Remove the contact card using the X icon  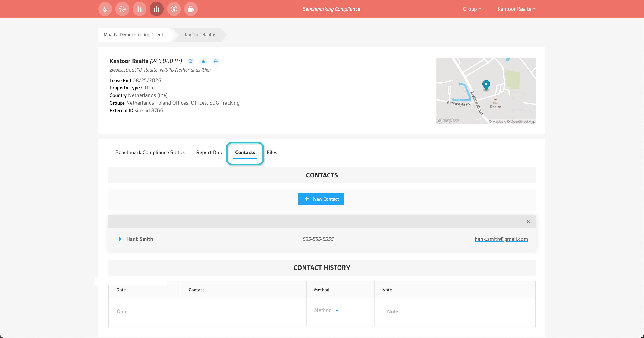(x=528, y=222)
